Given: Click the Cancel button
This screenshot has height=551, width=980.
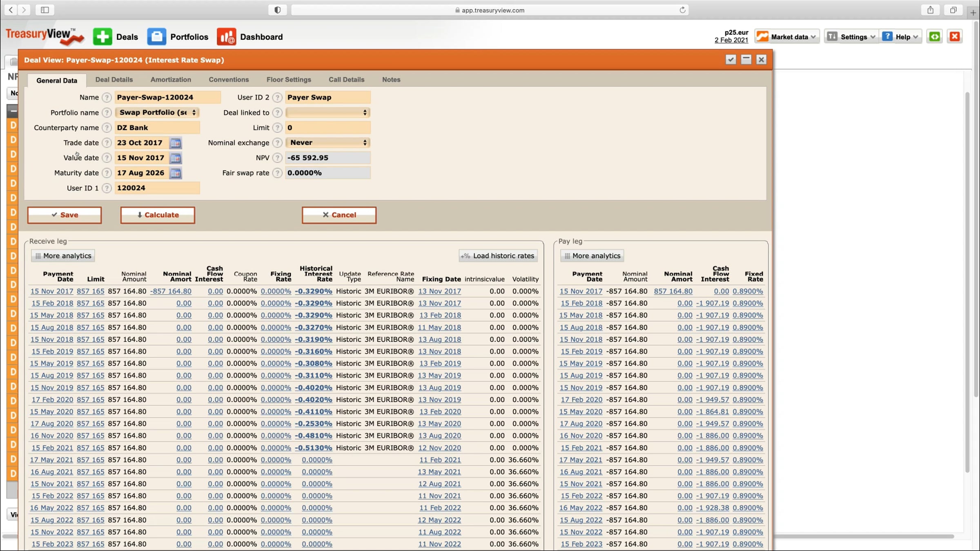Looking at the screenshot, I should click(x=339, y=215).
